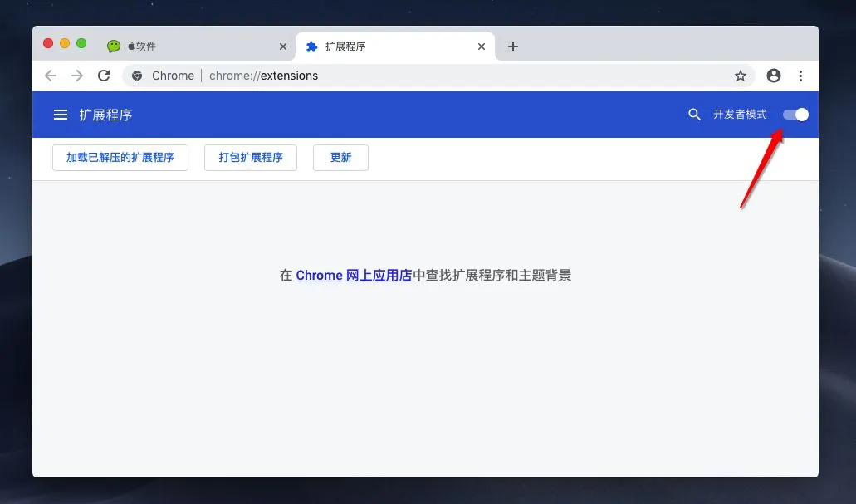The height and width of the screenshot is (504, 856).
Task: Click the 更新 update button
Action: click(x=340, y=158)
